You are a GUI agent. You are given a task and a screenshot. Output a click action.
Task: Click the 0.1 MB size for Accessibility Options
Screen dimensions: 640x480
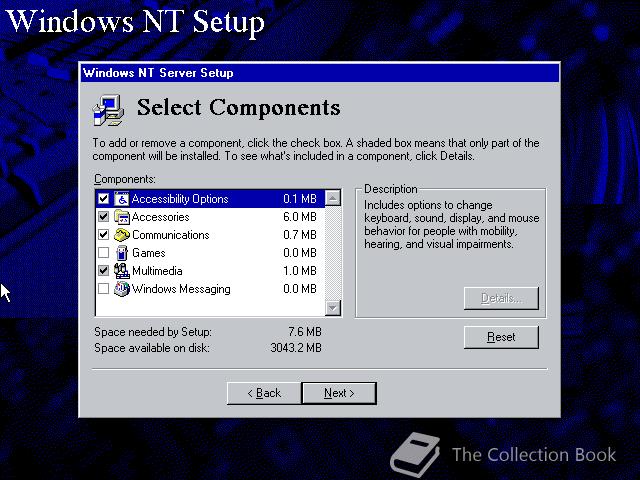point(300,199)
